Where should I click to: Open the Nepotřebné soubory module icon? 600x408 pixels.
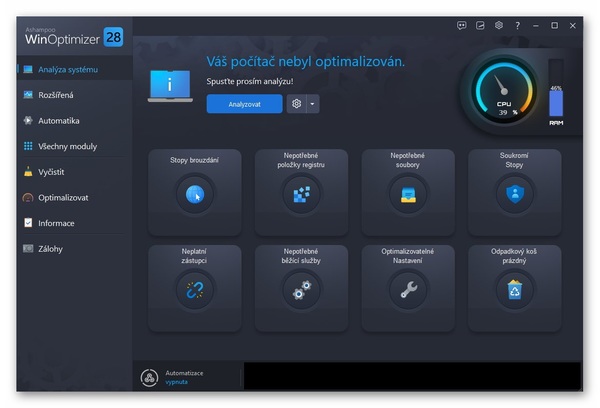tap(408, 194)
